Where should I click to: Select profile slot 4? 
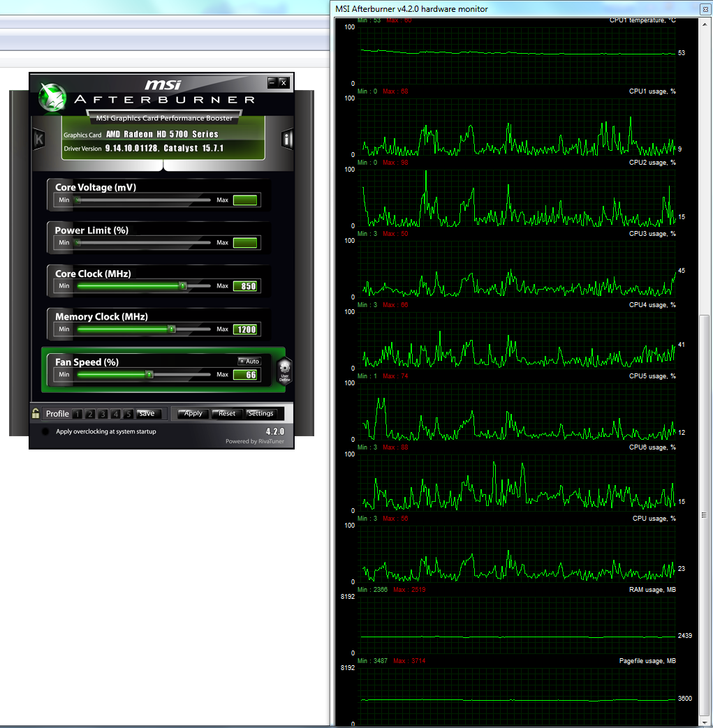click(x=116, y=414)
